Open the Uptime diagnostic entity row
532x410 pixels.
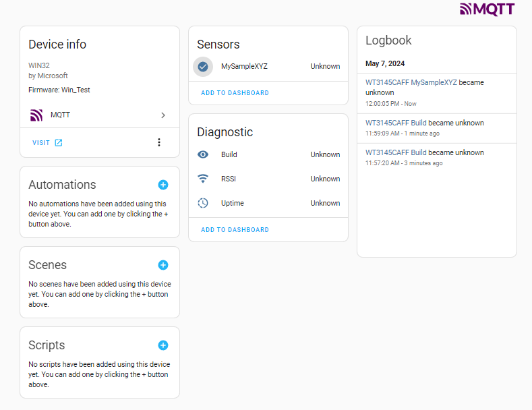pos(268,203)
